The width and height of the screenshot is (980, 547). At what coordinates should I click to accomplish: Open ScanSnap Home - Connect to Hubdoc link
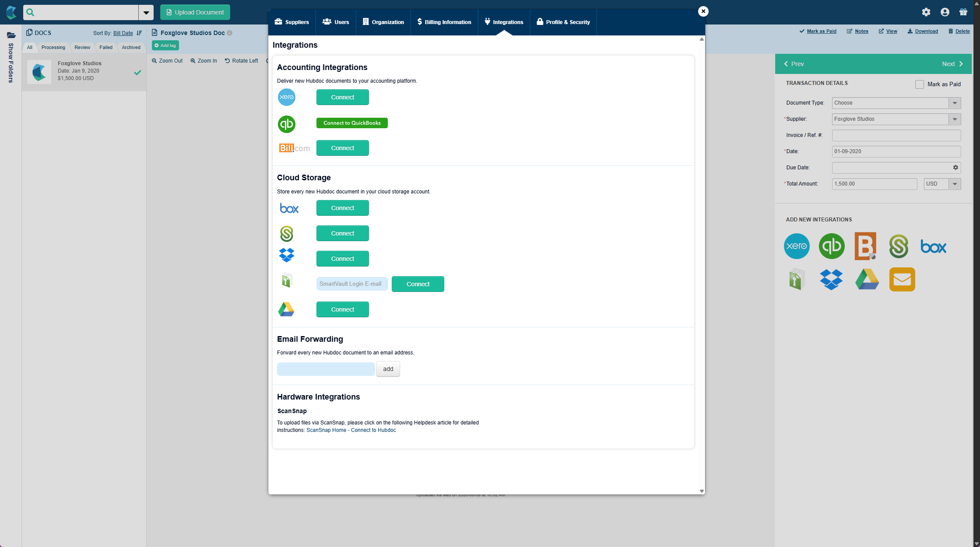[351, 430]
